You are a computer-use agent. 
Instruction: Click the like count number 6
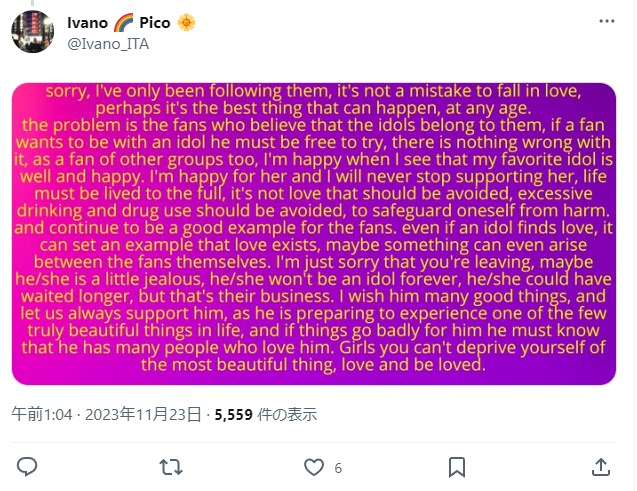(x=338, y=468)
